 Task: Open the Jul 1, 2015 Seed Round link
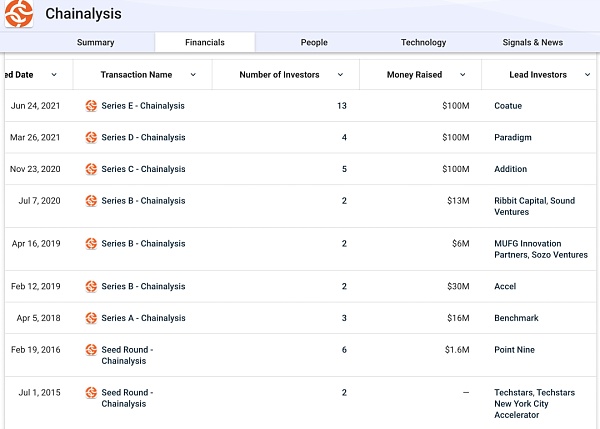coord(127,398)
